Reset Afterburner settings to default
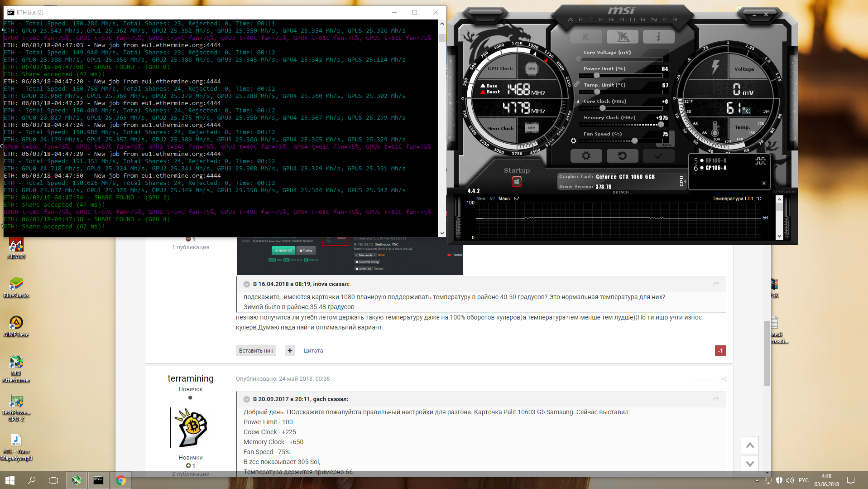 [623, 156]
